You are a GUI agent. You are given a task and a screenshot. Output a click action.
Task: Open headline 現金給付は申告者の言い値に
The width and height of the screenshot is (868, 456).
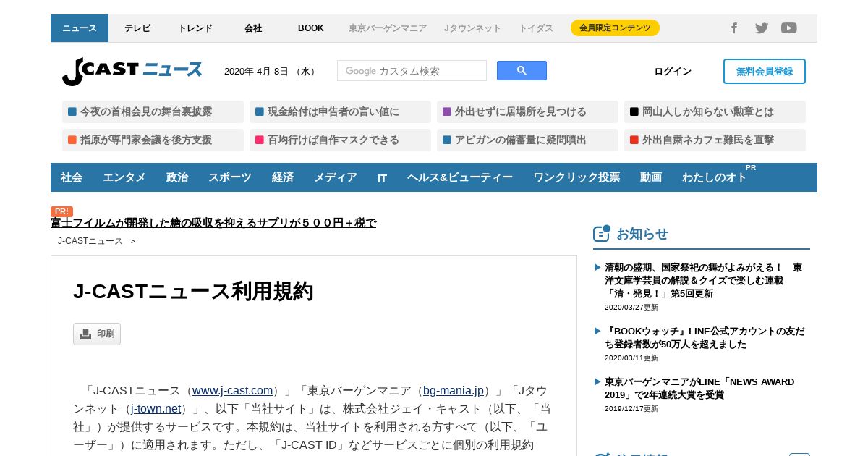[340, 111]
